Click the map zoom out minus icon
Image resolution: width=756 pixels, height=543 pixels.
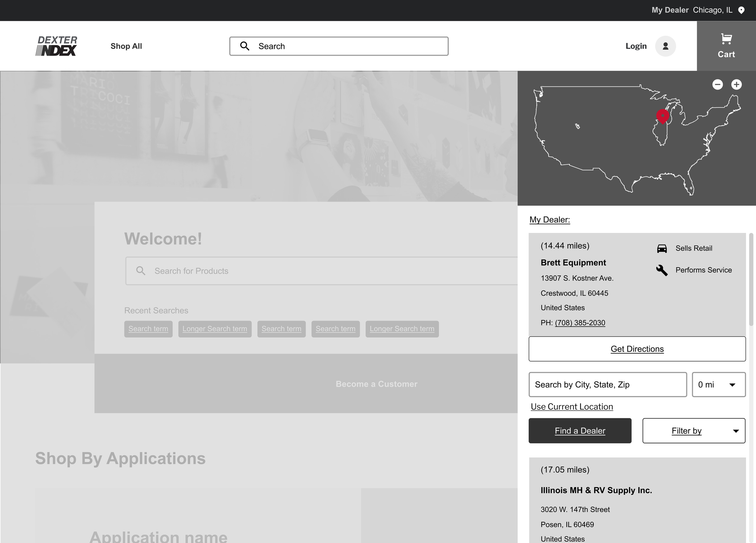(717, 85)
